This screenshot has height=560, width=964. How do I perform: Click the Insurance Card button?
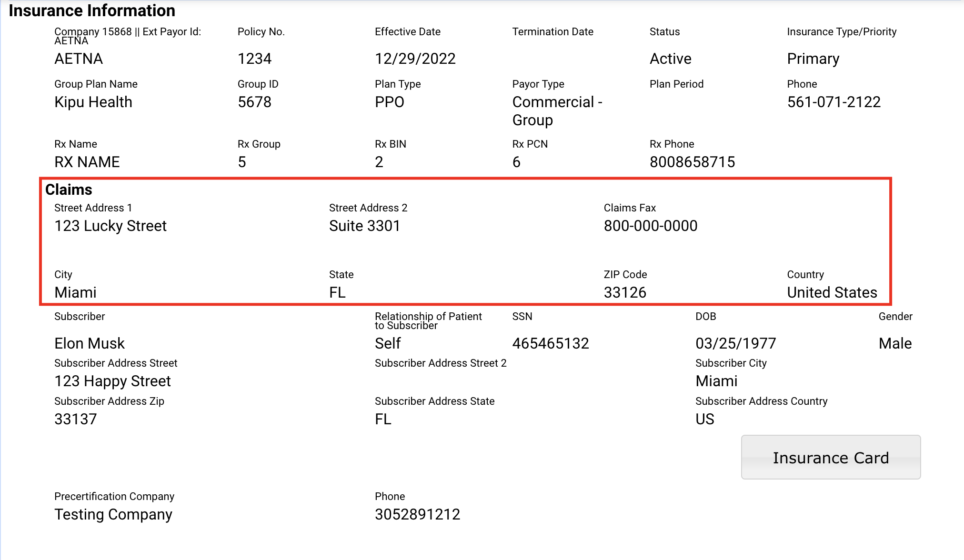831,457
